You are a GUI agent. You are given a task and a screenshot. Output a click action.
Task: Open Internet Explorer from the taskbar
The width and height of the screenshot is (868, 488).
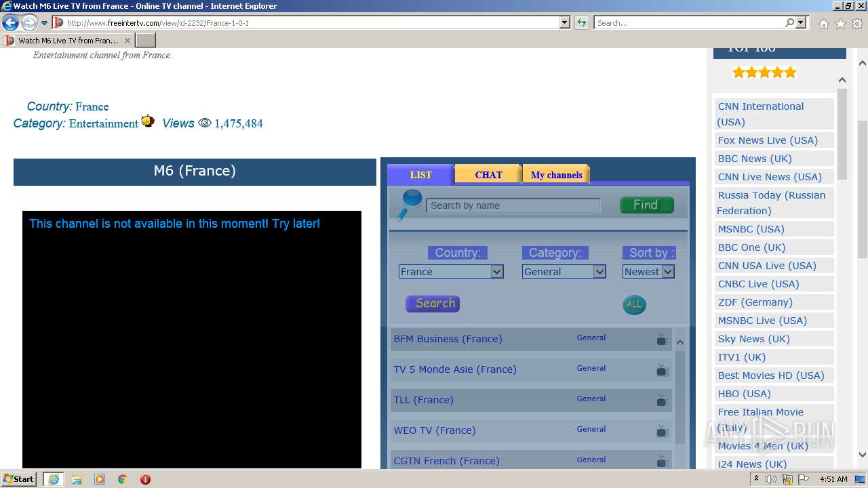coord(53,479)
